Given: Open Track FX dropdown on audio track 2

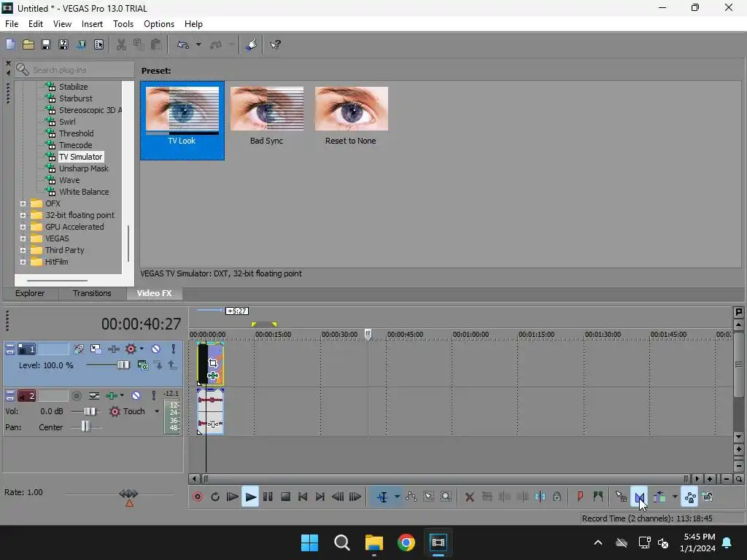Looking at the screenshot, I should coord(123,396).
